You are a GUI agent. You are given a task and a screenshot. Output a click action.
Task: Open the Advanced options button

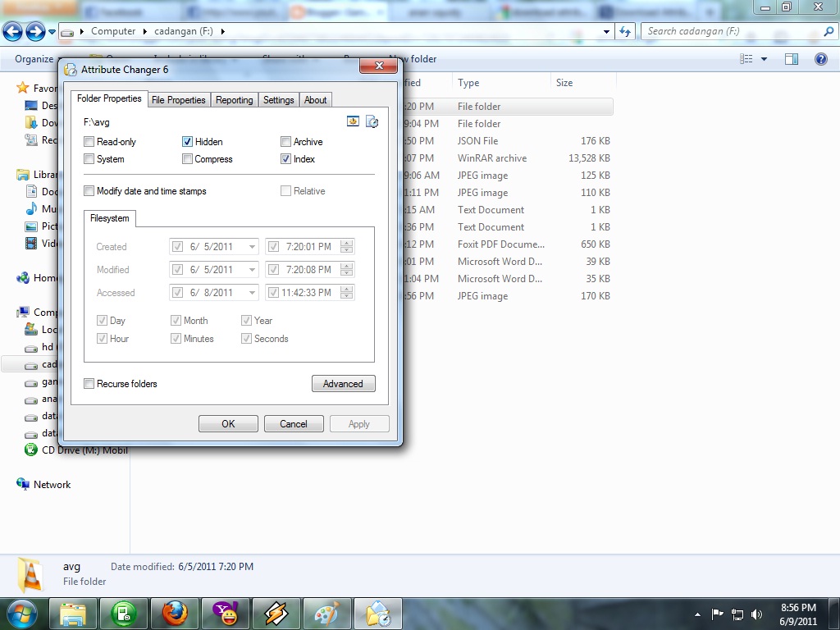coord(344,383)
